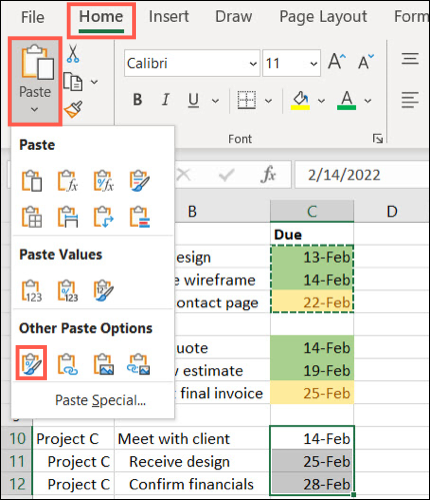Screen dimensions: 430x500
Task: Increase the font size
Action: tap(337, 62)
